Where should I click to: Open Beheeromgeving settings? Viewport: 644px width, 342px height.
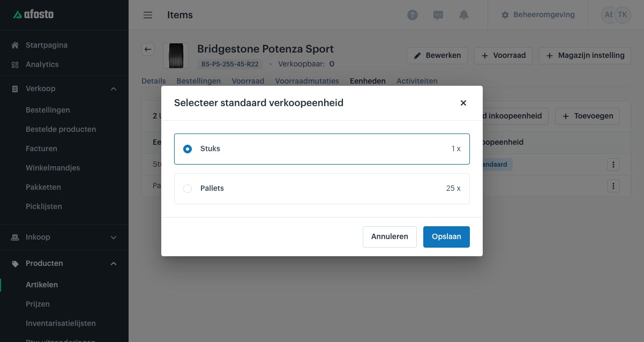coord(538,15)
